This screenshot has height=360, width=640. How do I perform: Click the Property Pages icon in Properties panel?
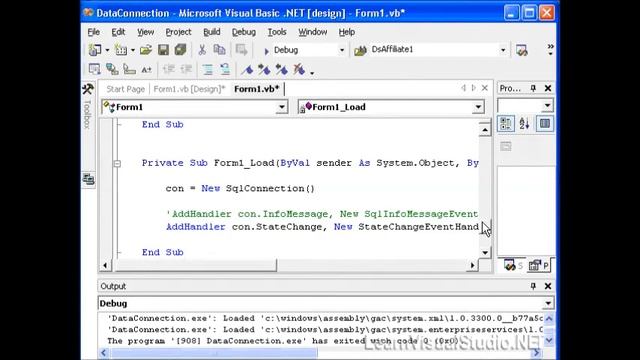click(x=506, y=146)
